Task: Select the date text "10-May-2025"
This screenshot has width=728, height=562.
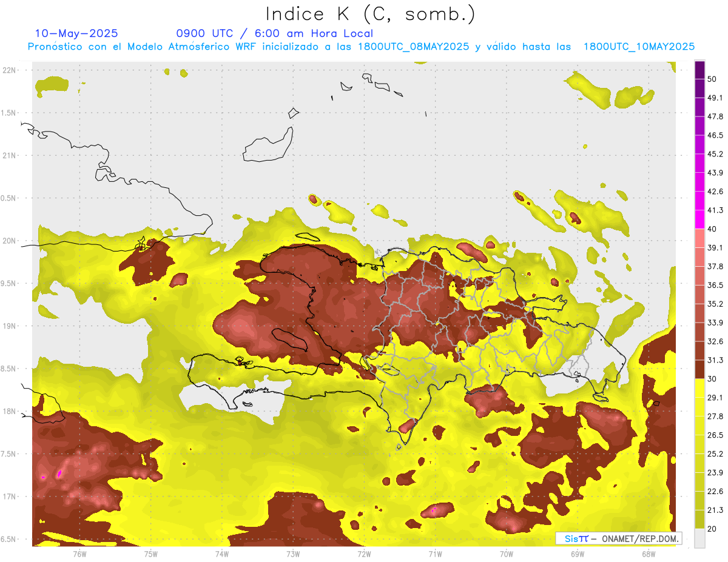Action: (76, 33)
